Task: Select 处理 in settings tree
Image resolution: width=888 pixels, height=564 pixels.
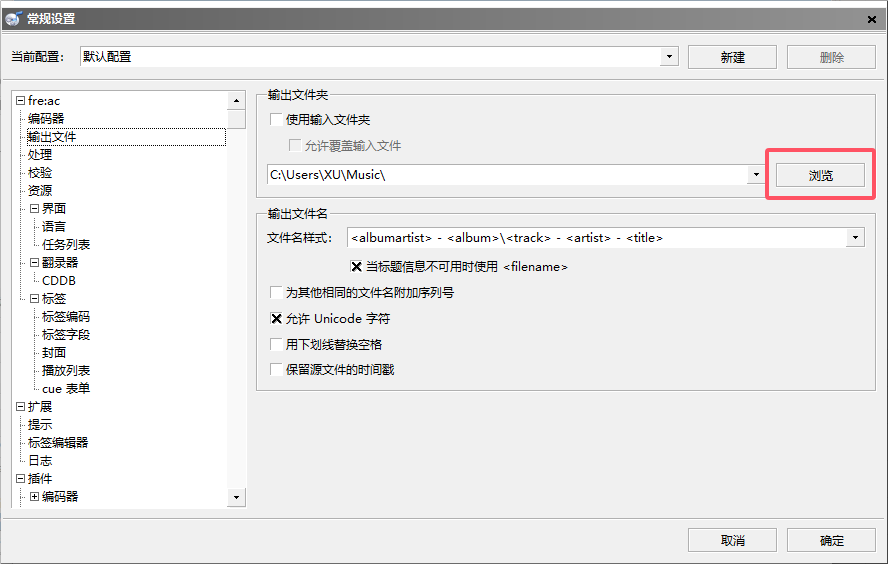Action: tap(40, 155)
